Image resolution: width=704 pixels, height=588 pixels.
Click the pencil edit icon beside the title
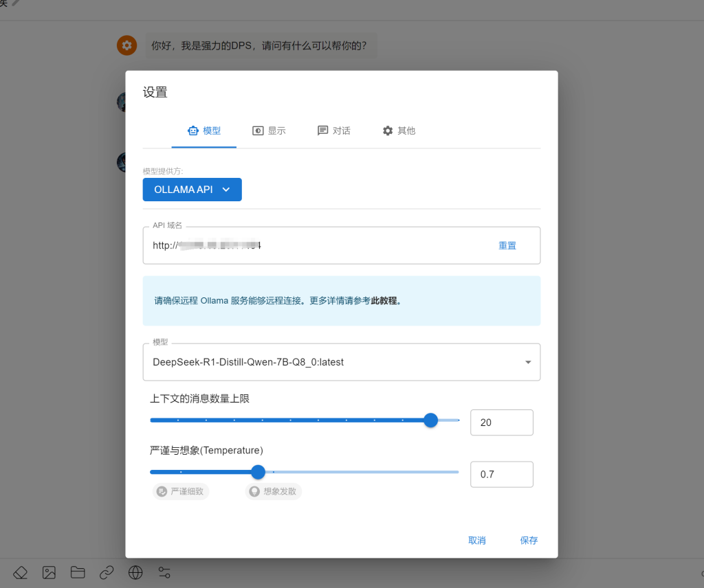tap(16, 3)
